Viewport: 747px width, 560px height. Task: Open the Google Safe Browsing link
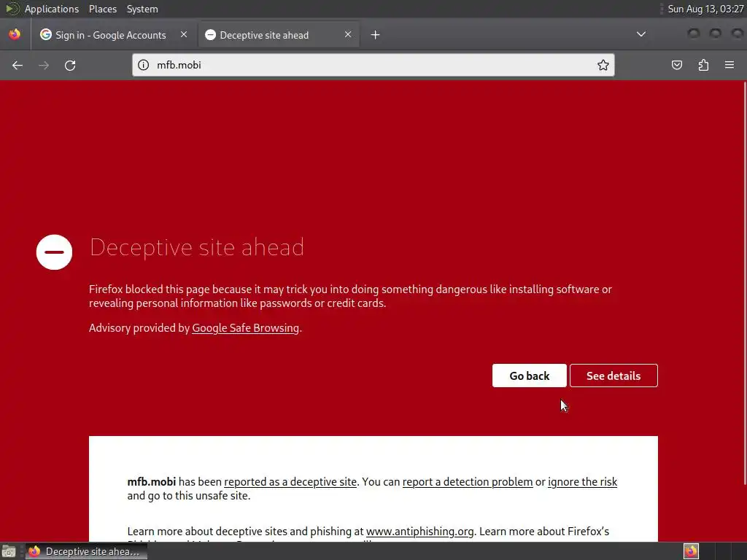point(245,328)
